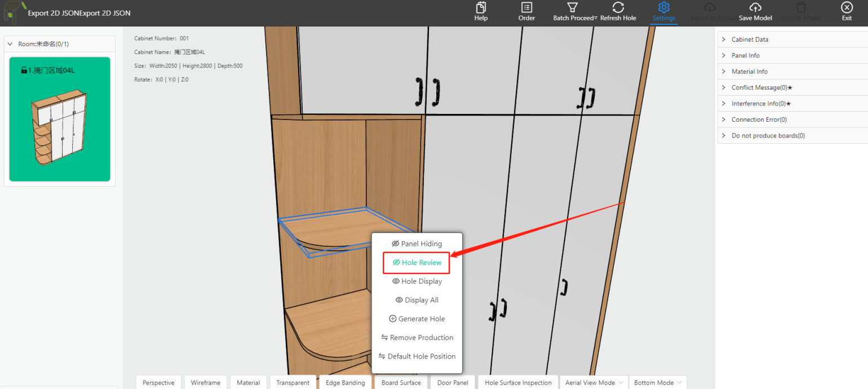Viewport: 868px width, 389px height.
Task: Open the Aerial View Mode dropdown
Action: click(x=593, y=382)
